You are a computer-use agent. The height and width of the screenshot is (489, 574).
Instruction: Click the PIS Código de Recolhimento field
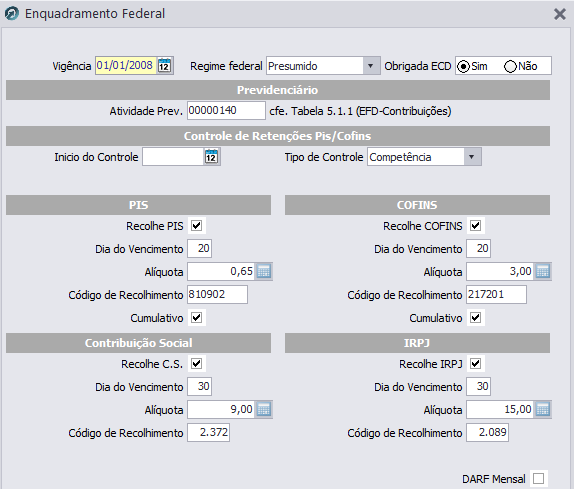(x=217, y=295)
